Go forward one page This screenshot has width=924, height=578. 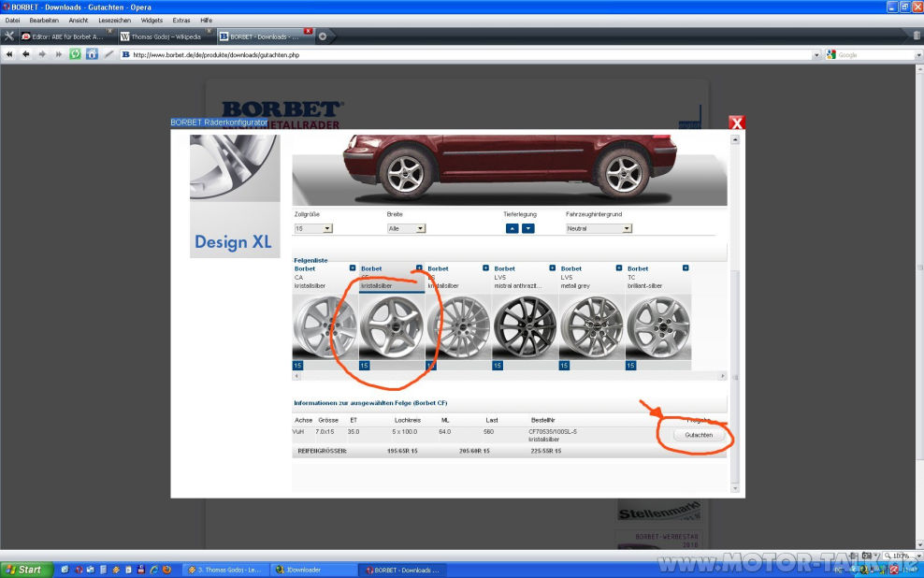click(42, 54)
